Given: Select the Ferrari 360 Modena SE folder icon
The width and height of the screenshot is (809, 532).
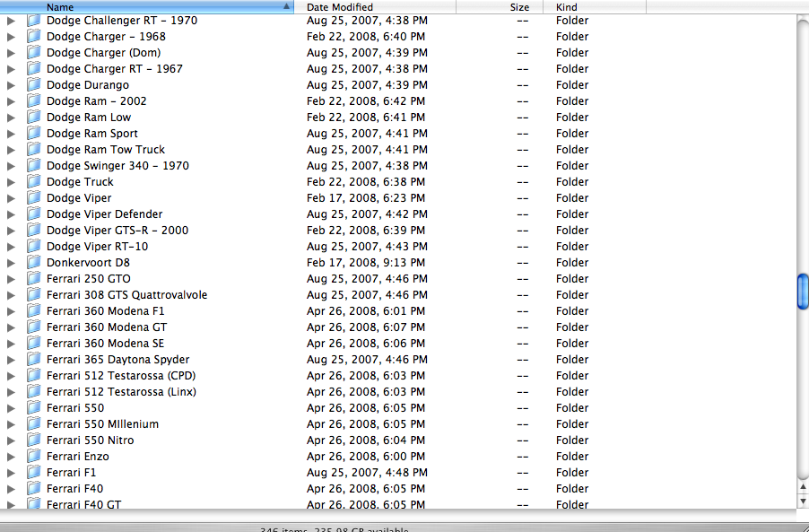Looking at the screenshot, I should coord(34,343).
